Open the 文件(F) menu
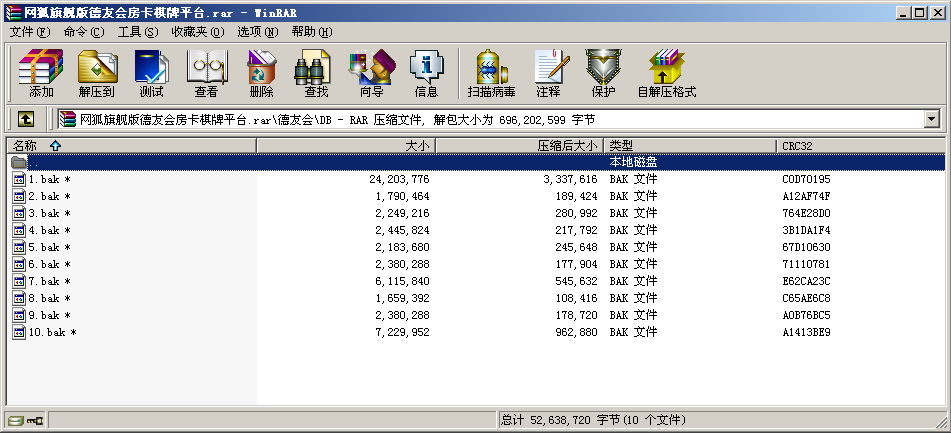951x433 pixels. 30,32
